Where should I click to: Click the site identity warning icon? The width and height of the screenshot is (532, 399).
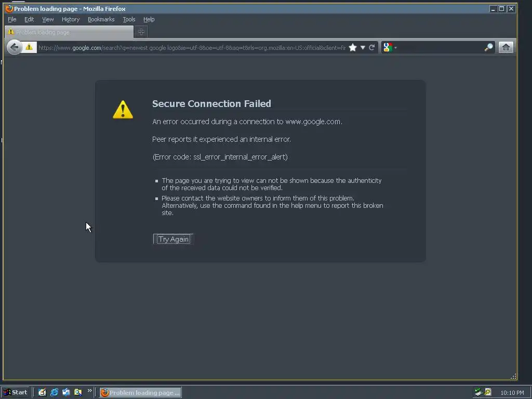pyautogui.click(x=29, y=47)
